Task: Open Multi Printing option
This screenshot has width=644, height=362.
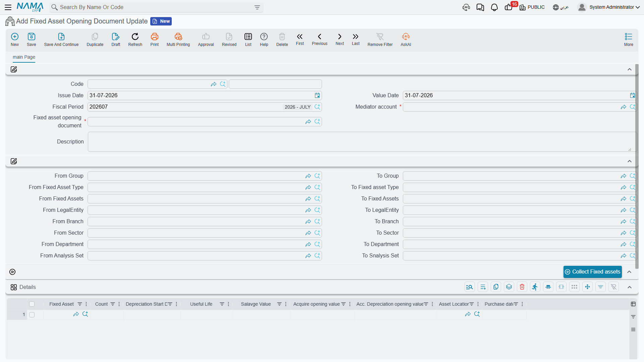Action: coord(178,39)
